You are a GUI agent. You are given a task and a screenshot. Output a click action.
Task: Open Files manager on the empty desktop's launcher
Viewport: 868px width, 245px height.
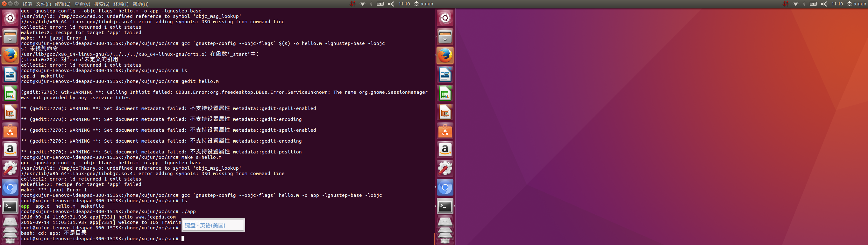click(445, 36)
